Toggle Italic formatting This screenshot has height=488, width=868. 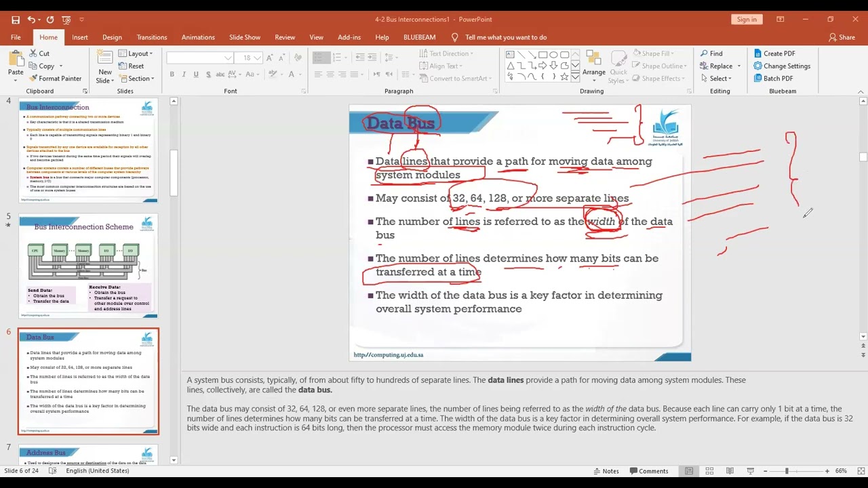[x=184, y=75]
